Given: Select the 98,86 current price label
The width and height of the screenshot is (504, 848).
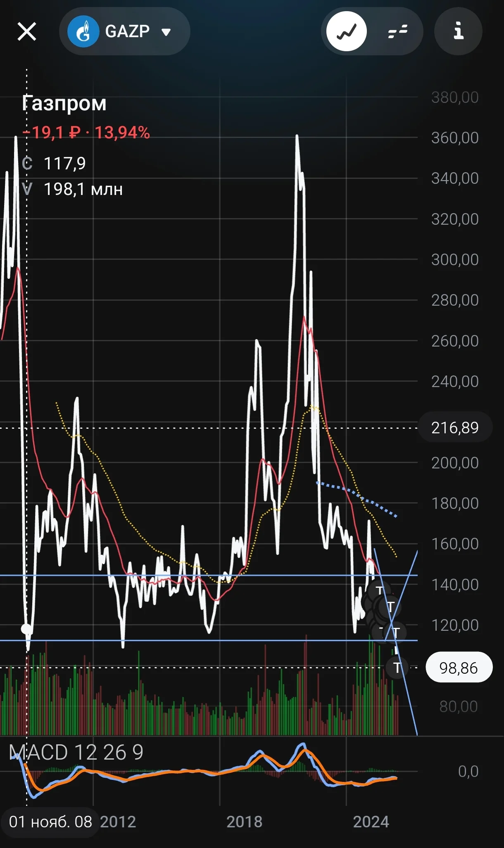Looking at the screenshot, I should click(459, 667).
